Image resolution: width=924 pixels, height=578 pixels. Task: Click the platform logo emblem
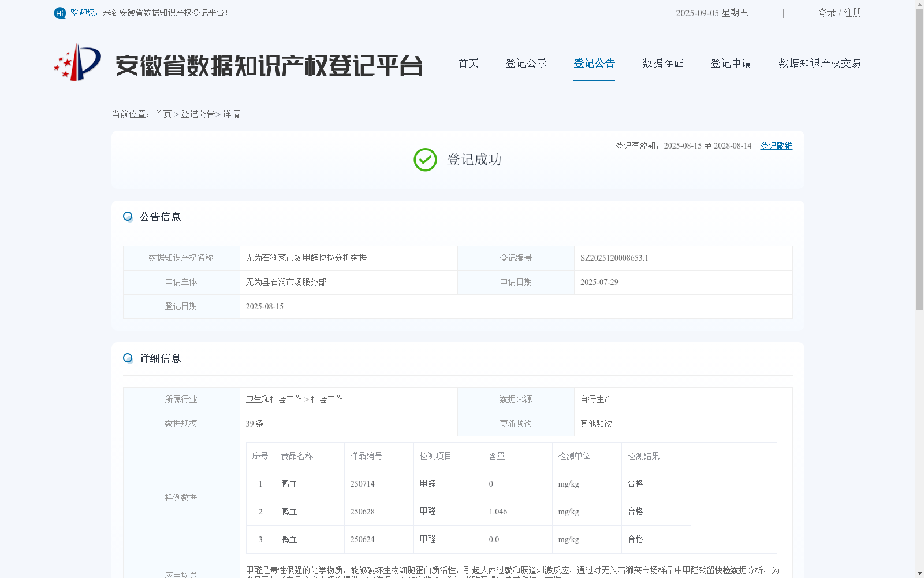[77, 62]
